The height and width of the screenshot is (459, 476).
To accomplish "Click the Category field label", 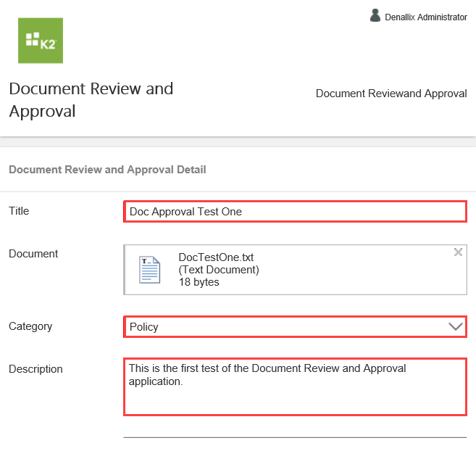I will 30,326.
